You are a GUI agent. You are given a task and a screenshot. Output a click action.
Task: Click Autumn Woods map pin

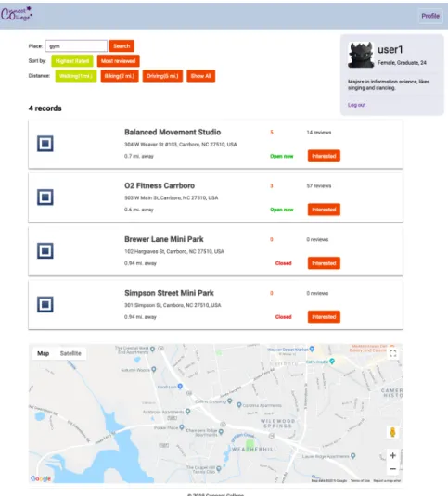click(154, 369)
